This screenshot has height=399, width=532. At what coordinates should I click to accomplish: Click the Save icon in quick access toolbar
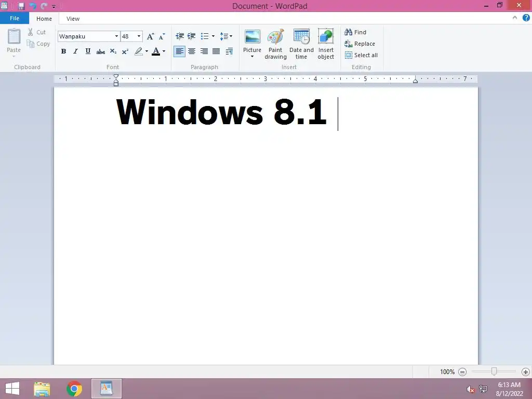[x=21, y=6]
